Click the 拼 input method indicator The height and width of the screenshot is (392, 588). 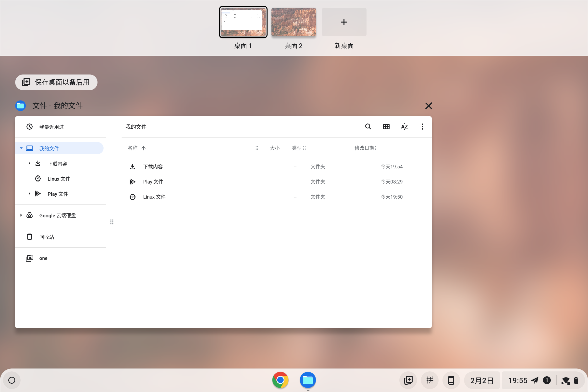tap(429, 380)
